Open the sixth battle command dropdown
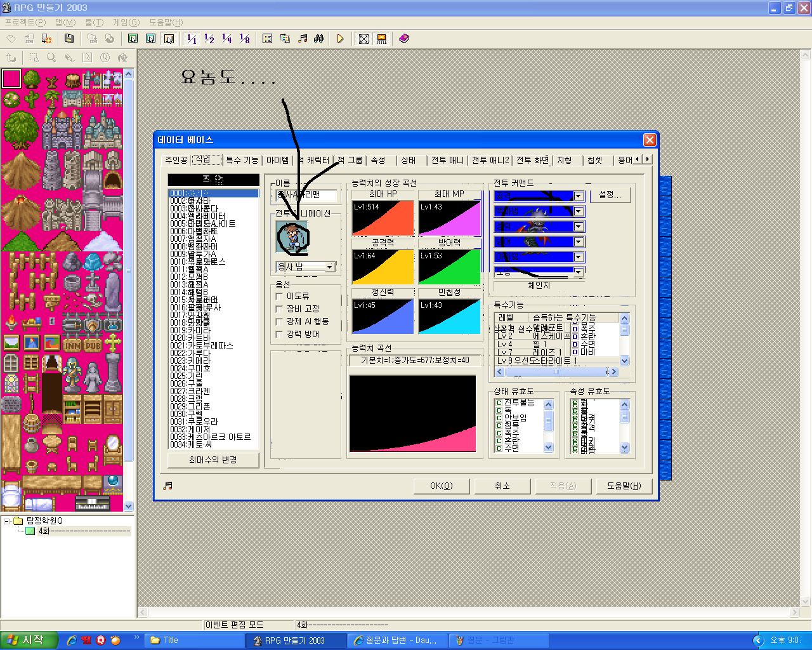Image resolution: width=812 pixels, height=650 pixels. 579,272
